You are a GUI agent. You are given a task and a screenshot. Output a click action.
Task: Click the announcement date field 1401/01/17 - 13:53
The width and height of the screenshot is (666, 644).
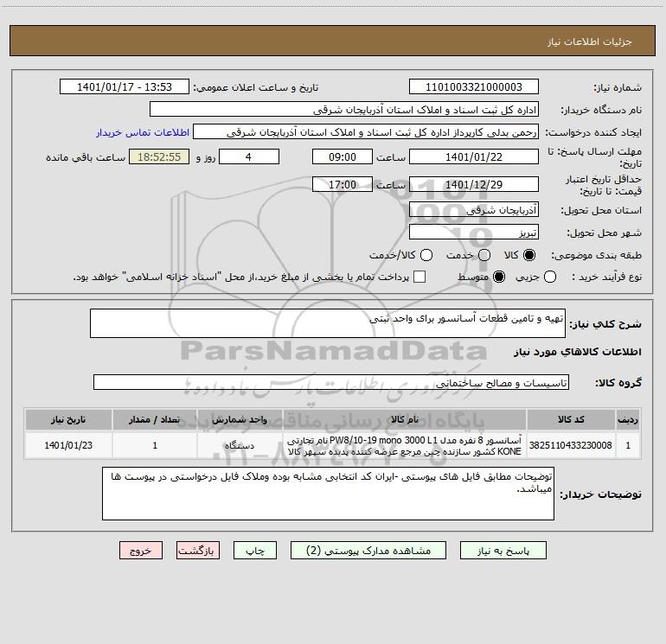coord(124,87)
